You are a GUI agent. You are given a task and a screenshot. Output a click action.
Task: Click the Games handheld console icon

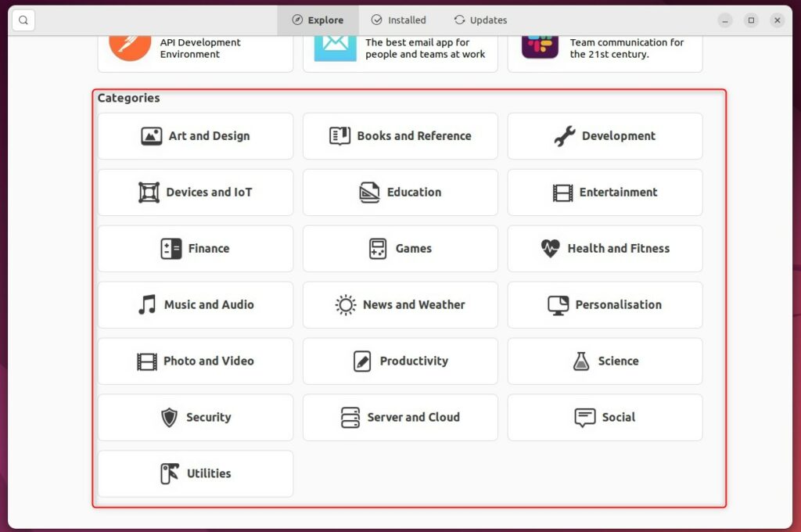coord(378,249)
